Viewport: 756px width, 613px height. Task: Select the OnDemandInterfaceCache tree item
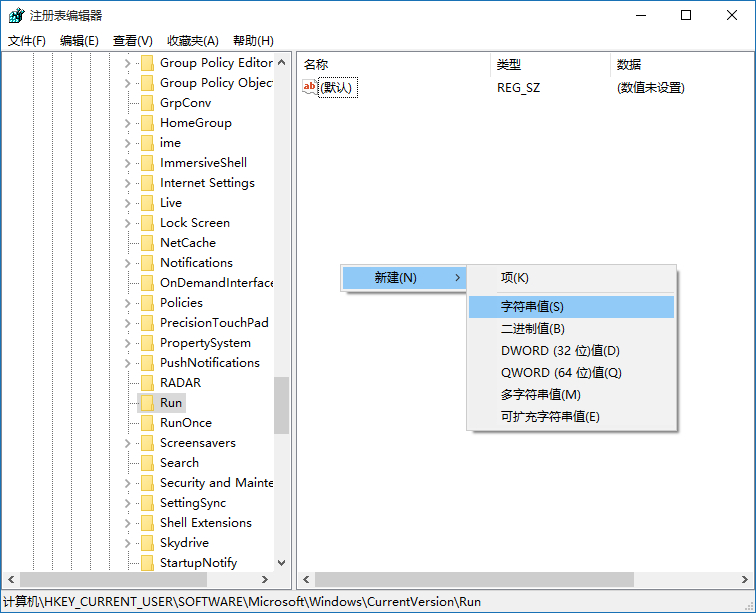(x=216, y=283)
